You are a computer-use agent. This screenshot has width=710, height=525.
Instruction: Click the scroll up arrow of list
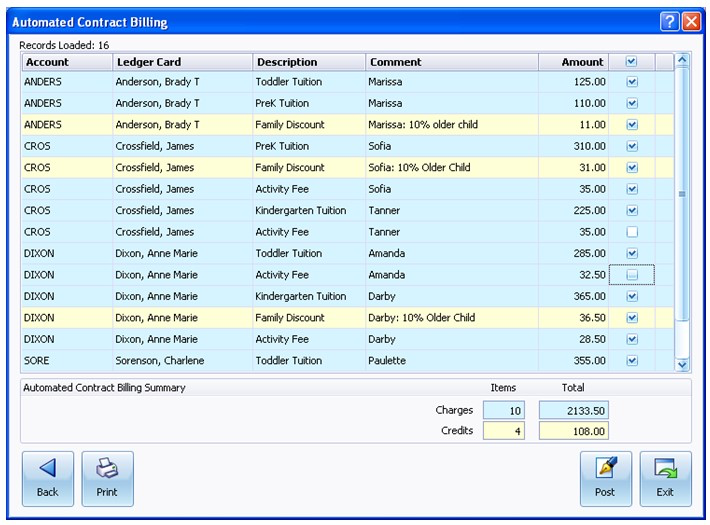[x=682, y=60]
